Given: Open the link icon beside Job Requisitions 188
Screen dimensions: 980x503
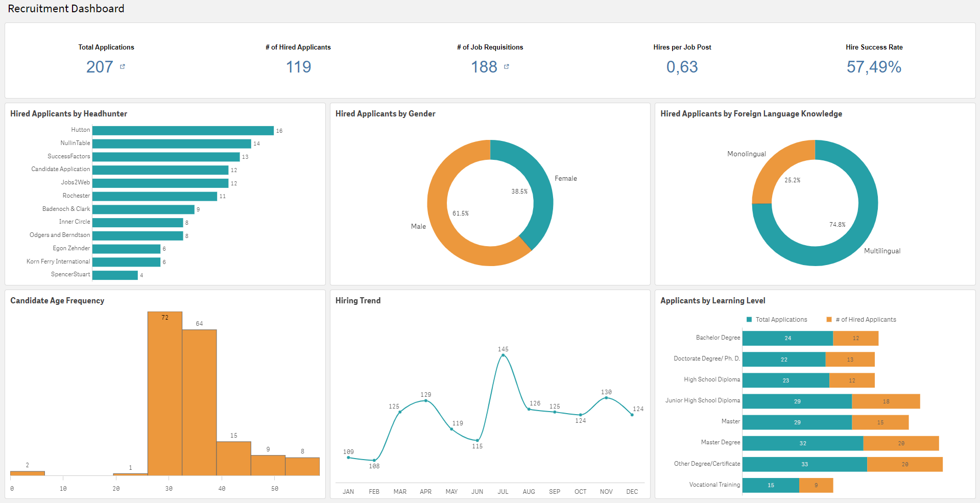Looking at the screenshot, I should click(x=507, y=66).
